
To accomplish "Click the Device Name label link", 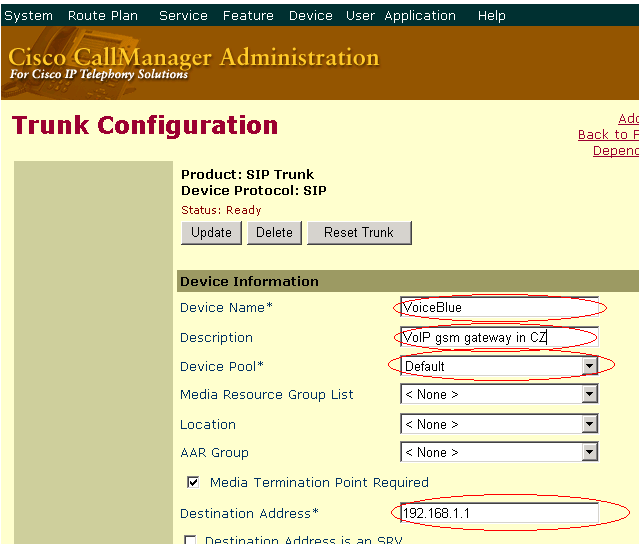I will [x=226, y=307].
